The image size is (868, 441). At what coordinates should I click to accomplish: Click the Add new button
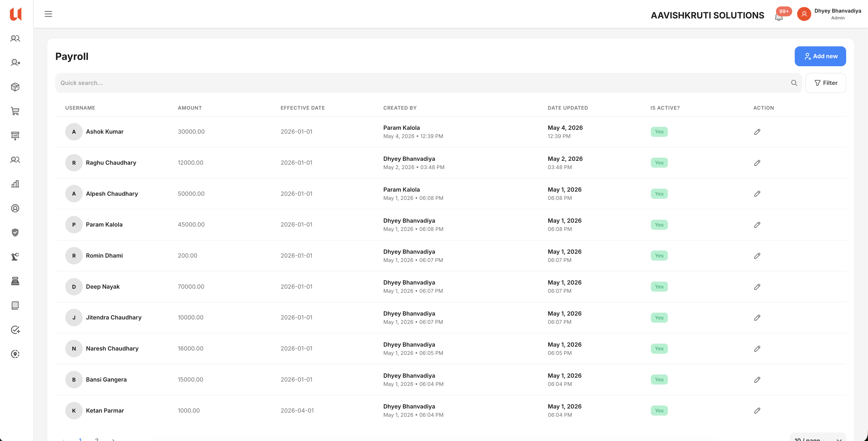click(x=820, y=56)
